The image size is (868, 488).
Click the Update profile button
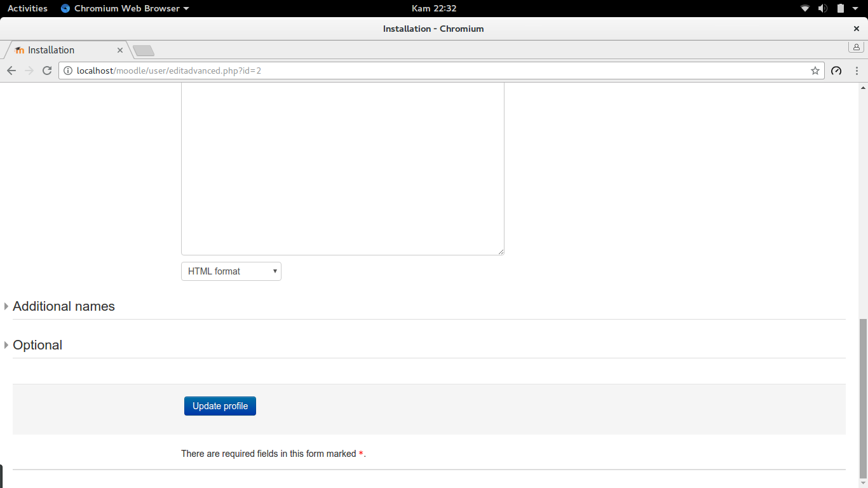pyautogui.click(x=220, y=406)
